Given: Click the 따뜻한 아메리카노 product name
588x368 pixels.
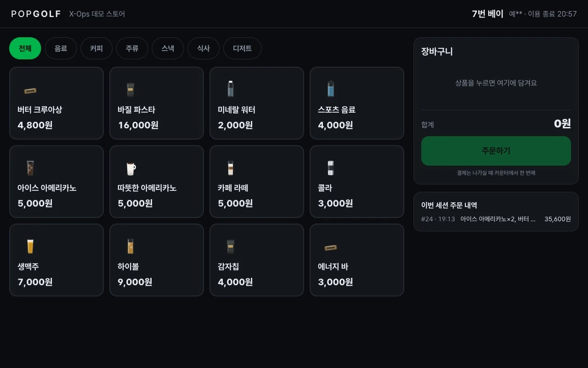Looking at the screenshot, I should 147,188.
